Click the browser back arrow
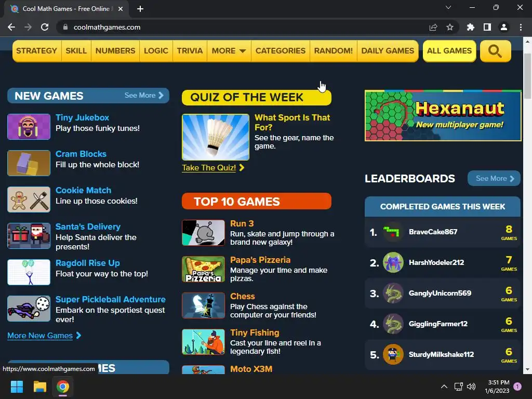The image size is (532, 399). (11, 27)
